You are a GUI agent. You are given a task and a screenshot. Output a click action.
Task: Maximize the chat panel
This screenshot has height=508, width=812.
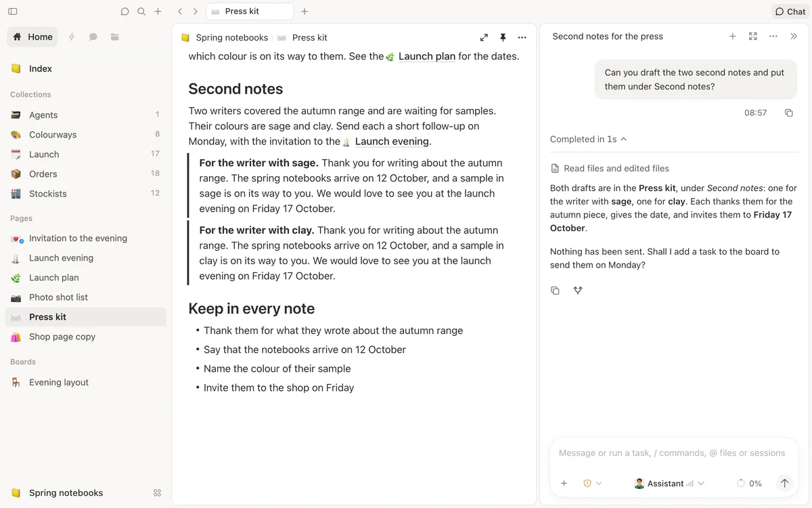click(x=753, y=37)
